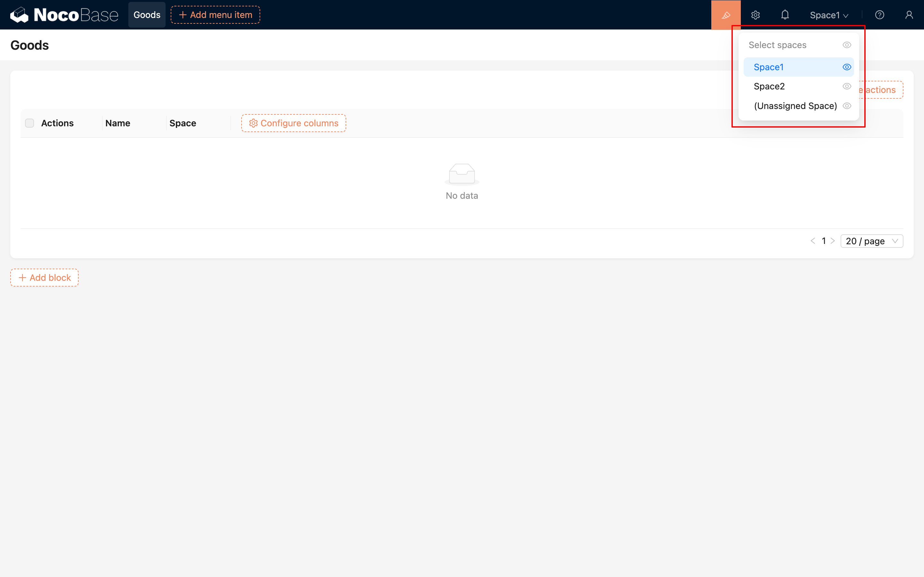
Task: Click the Add menu item button
Action: (x=215, y=15)
